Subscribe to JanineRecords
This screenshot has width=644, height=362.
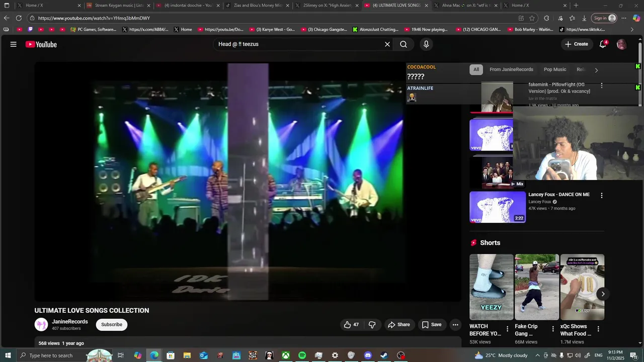coord(112,325)
